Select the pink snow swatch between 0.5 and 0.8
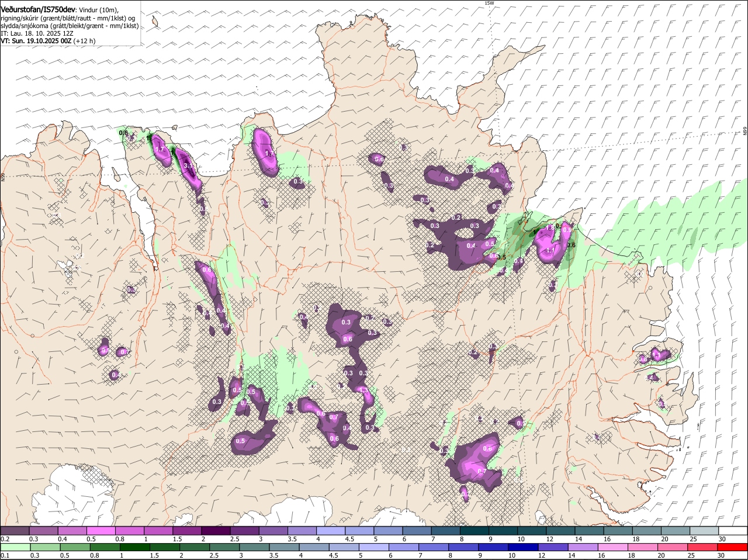The height and width of the screenshot is (560, 748). [101, 530]
